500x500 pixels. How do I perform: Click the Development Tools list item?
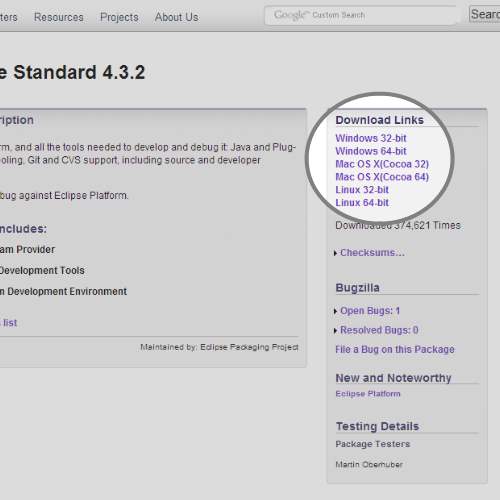(x=42, y=270)
